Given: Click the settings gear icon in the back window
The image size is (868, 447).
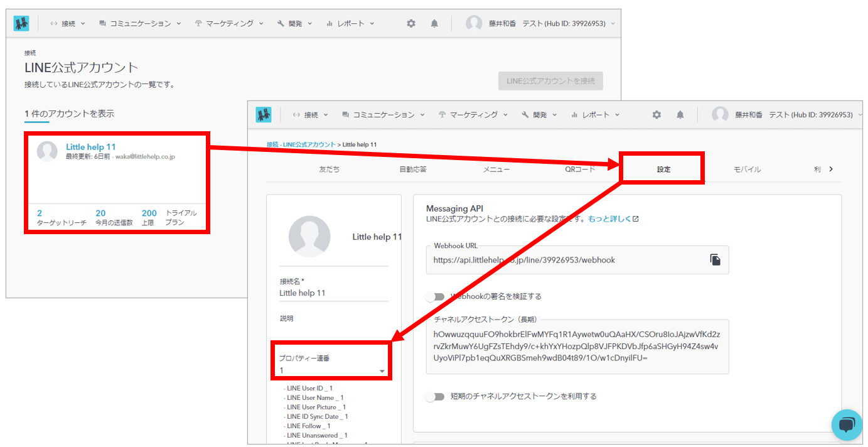Looking at the screenshot, I should pyautogui.click(x=411, y=23).
